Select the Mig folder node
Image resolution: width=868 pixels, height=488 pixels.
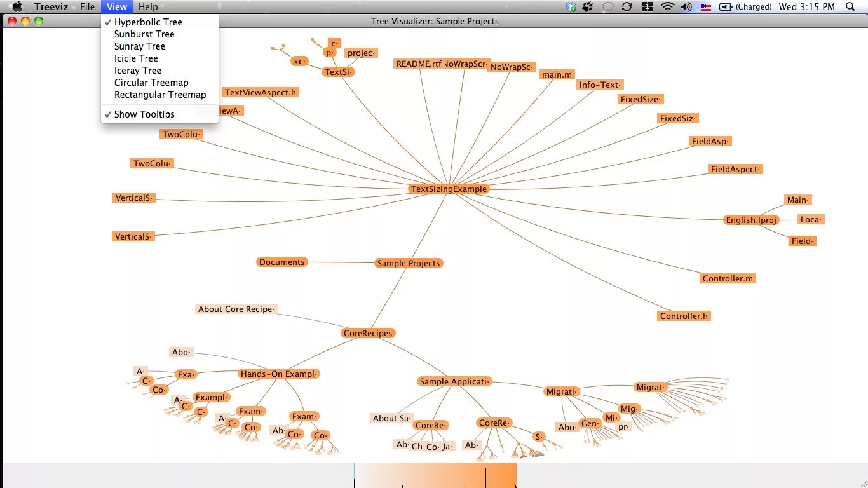click(629, 409)
